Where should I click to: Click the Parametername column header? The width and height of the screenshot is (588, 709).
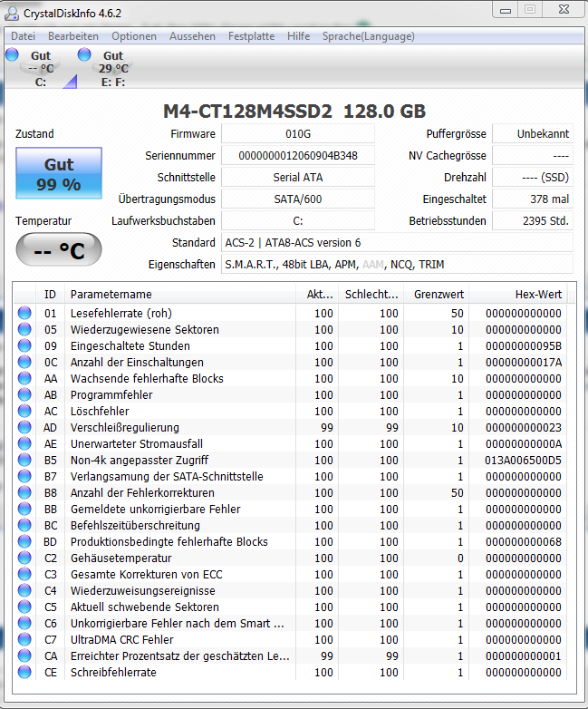180,295
